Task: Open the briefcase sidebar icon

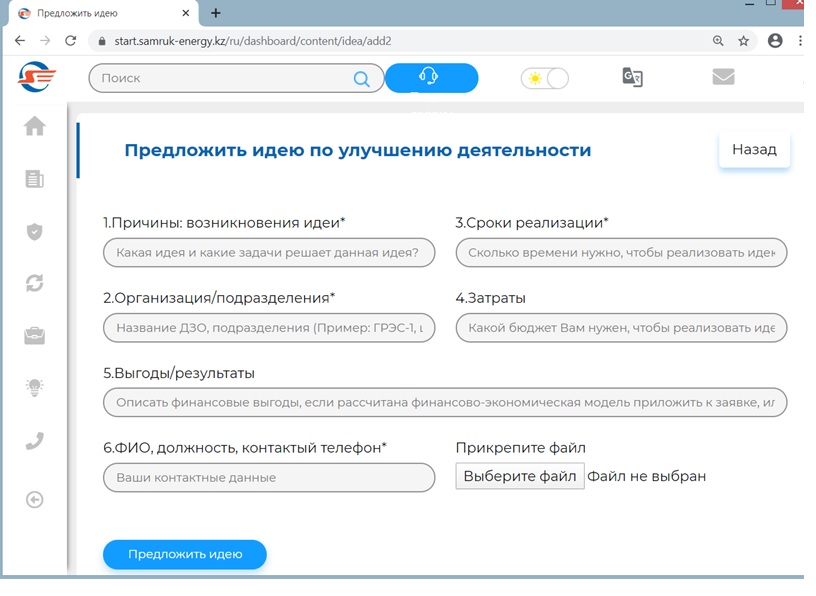Action: tap(35, 336)
